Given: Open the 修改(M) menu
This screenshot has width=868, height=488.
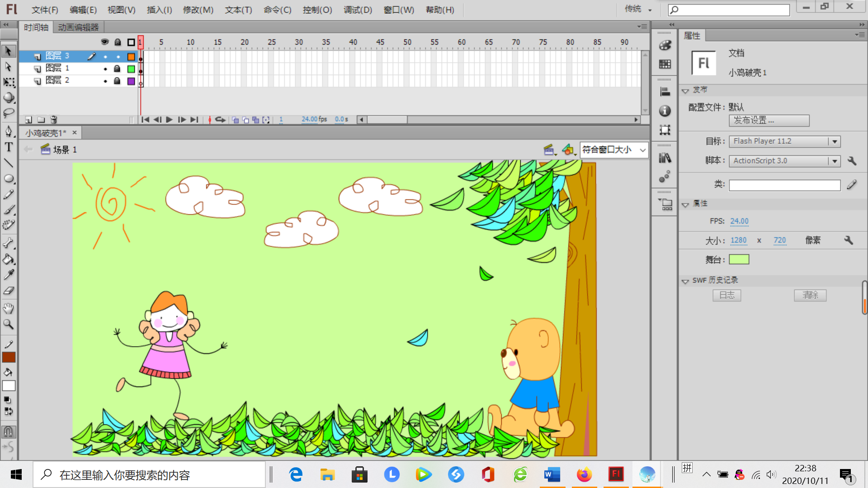Looking at the screenshot, I should point(198,10).
